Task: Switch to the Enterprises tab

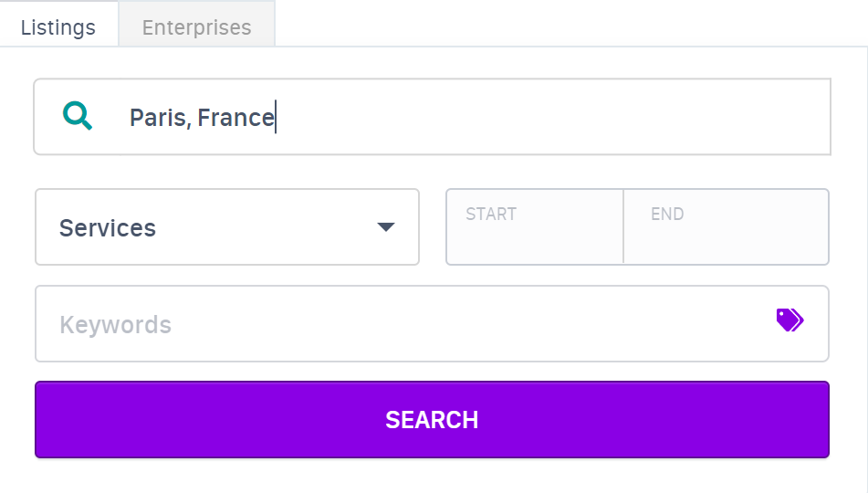Action: click(x=196, y=26)
